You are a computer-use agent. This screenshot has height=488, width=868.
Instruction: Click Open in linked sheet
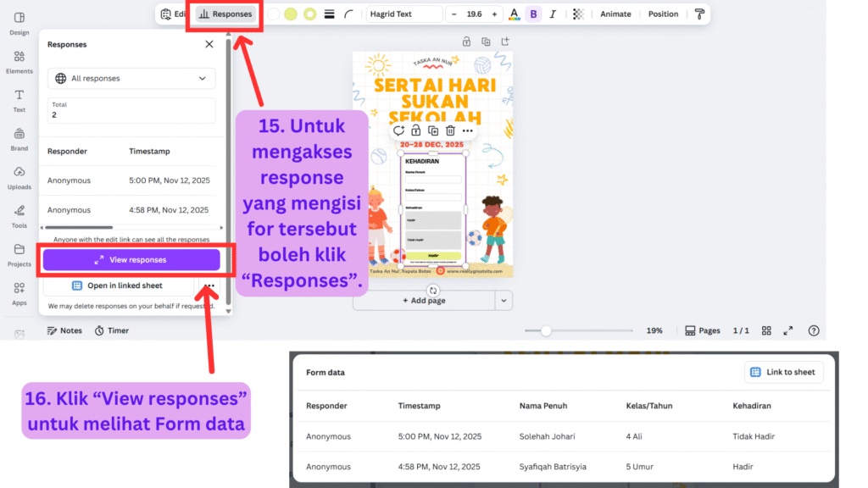118,286
